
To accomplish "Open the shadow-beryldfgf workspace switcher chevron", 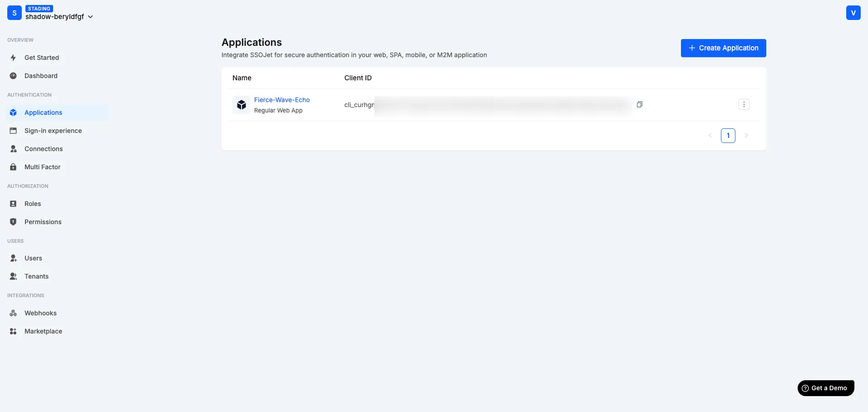I will point(91,16).
